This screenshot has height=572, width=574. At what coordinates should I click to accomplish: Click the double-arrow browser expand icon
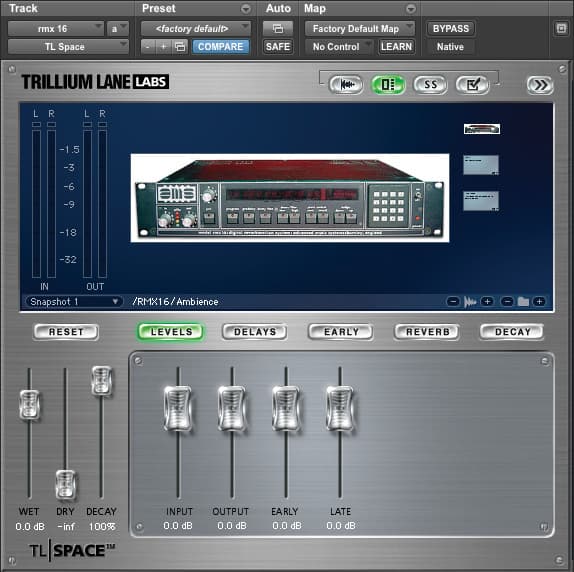(x=540, y=85)
